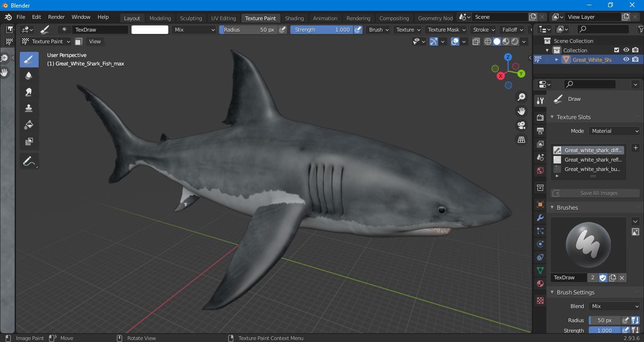Toggle the camera view gizmo
Viewport: 644px width, 342px height.
(521, 125)
